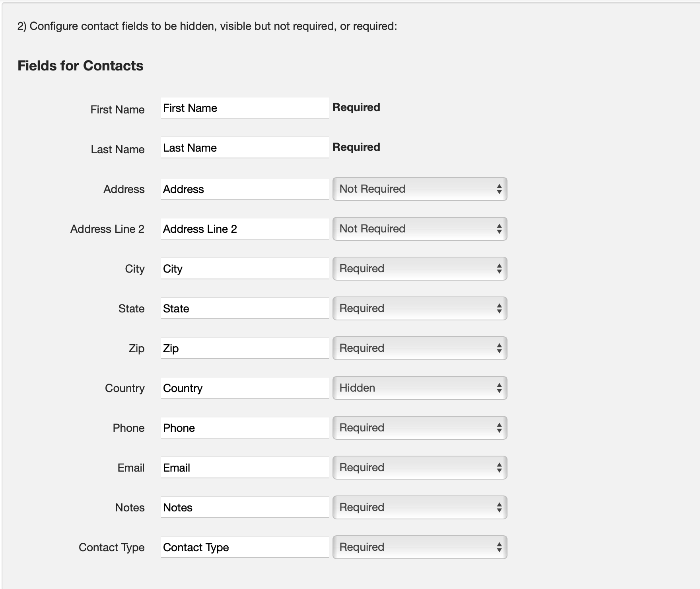
Task: Open the Country field Hidden dropdown
Action: point(420,388)
